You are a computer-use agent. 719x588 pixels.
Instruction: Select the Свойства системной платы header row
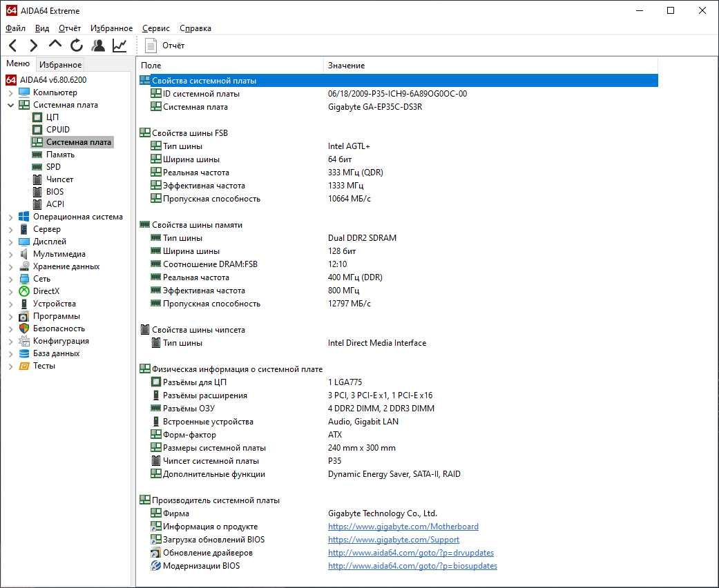point(399,81)
